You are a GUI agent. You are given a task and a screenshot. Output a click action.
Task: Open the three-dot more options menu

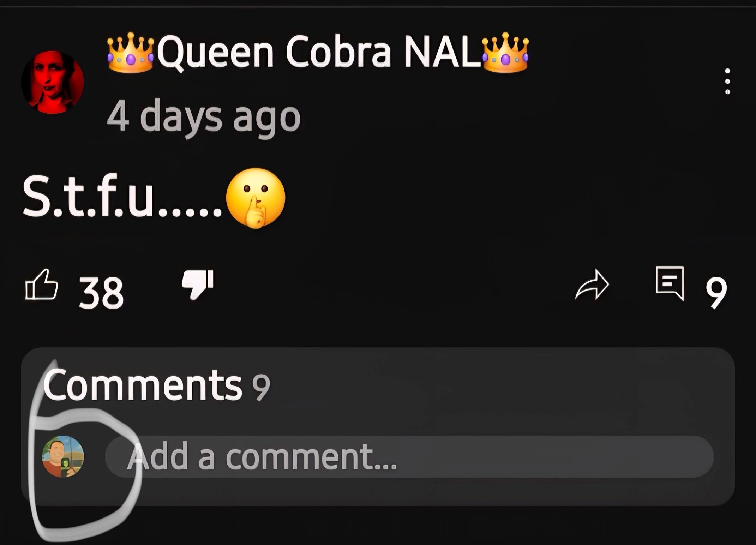(727, 81)
